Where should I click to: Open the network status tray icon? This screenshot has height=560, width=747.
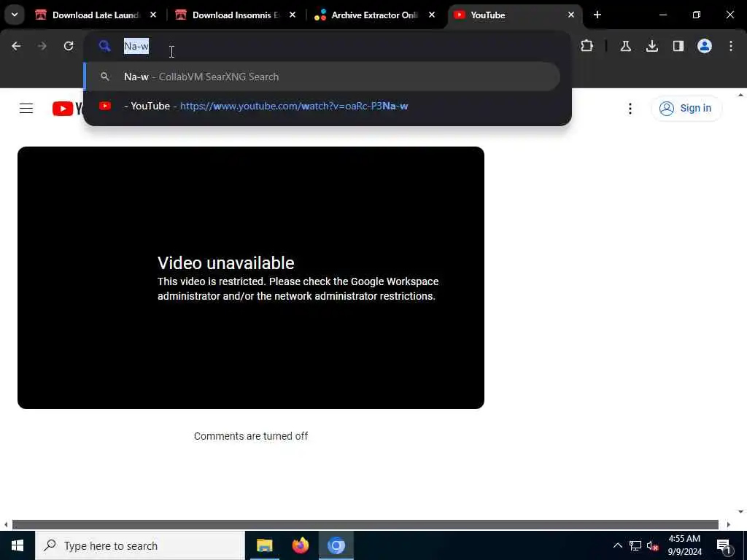635,545
